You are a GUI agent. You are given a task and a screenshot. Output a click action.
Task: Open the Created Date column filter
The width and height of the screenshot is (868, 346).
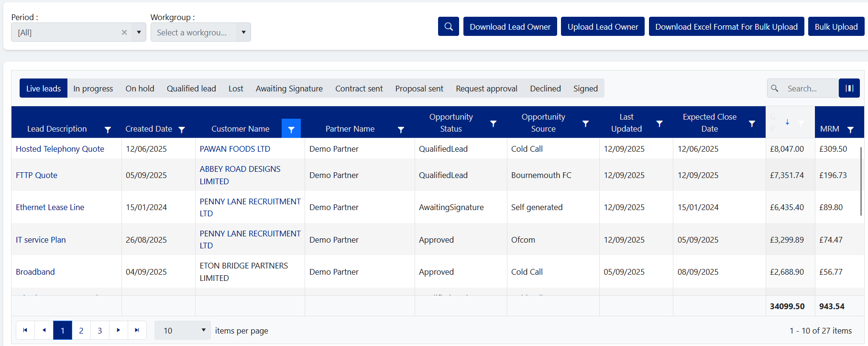point(182,130)
